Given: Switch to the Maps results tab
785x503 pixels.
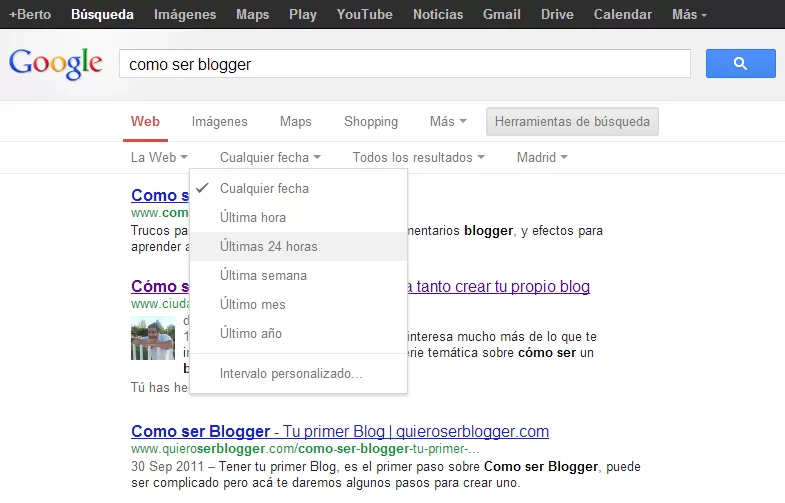Looking at the screenshot, I should pyautogui.click(x=295, y=122).
